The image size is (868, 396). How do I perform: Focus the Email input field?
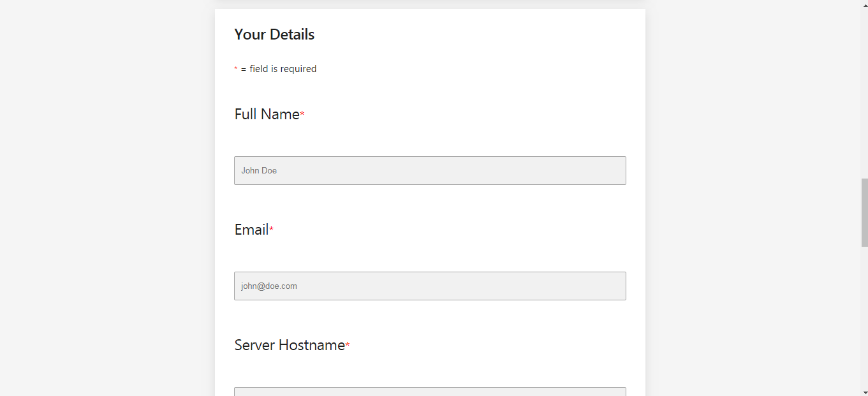point(430,286)
